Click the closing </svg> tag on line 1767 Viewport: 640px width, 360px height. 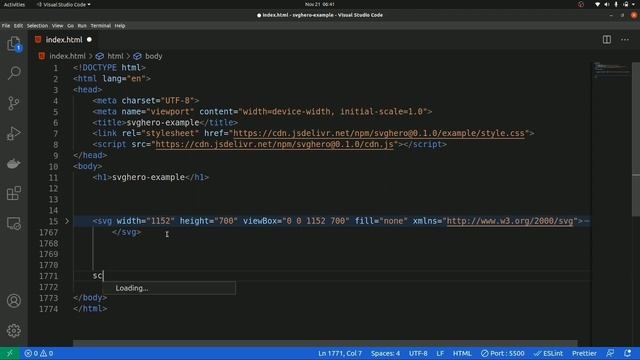127,232
